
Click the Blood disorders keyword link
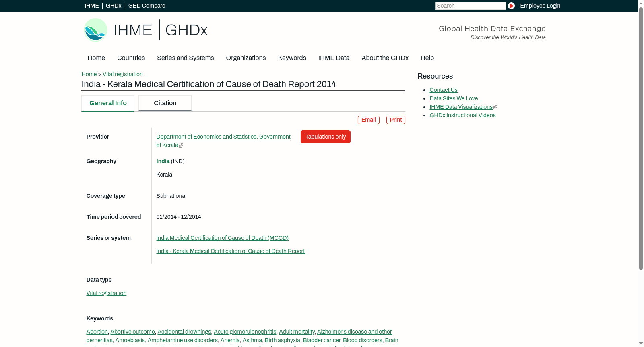point(363,341)
